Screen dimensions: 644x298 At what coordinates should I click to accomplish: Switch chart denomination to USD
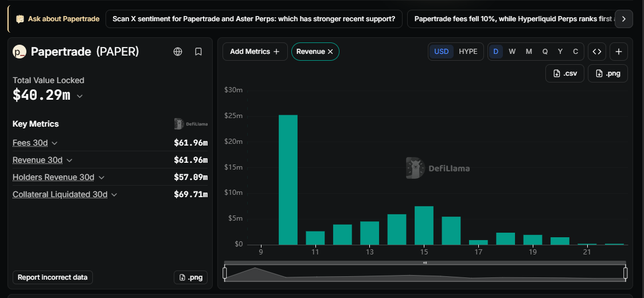442,52
